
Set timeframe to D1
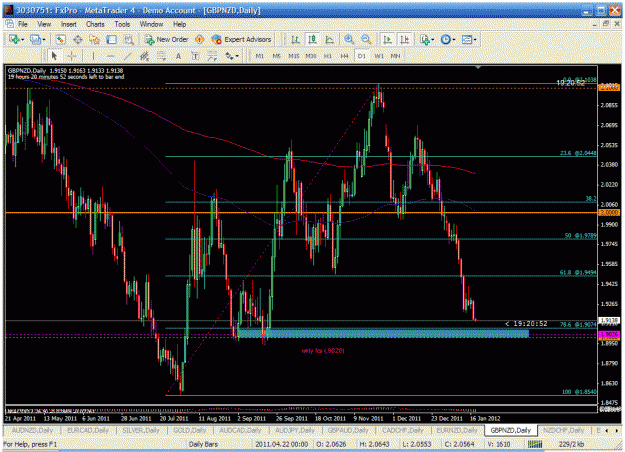[362, 56]
